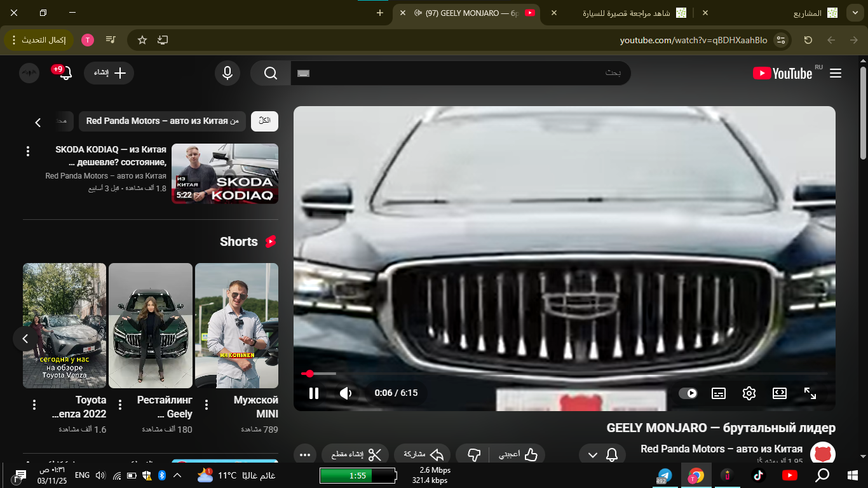Image resolution: width=868 pixels, height=488 pixels.
Task: Enter fullscreen mode
Action: click(x=810, y=393)
